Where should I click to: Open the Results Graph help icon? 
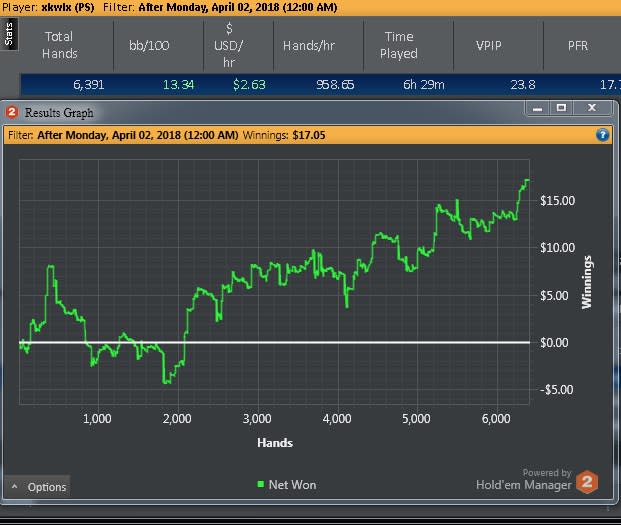point(602,135)
